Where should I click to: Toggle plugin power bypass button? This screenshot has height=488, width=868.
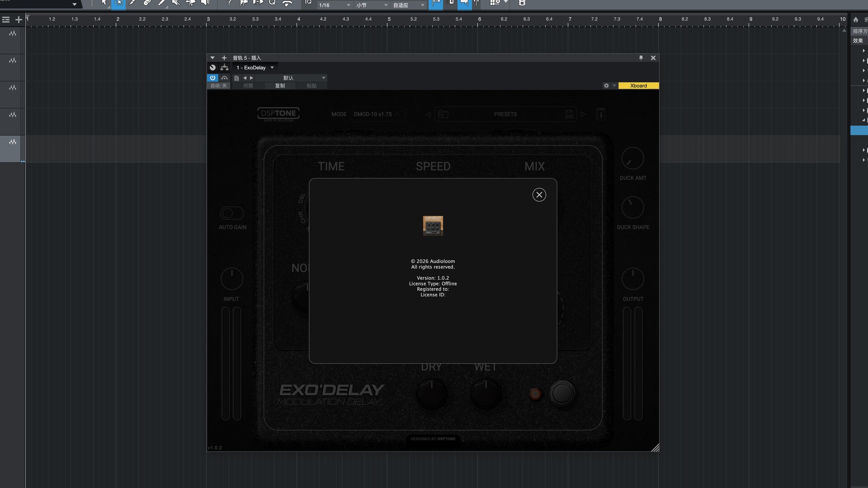[x=212, y=78]
